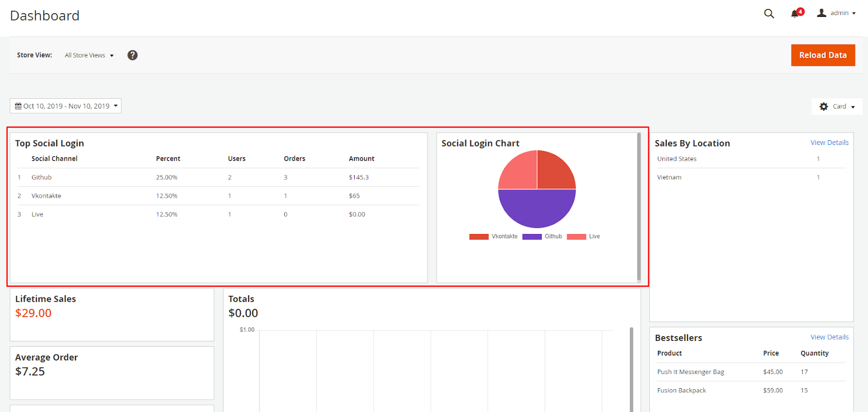This screenshot has height=412, width=868.
Task: Click the Amount column header
Action: tap(361, 159)
